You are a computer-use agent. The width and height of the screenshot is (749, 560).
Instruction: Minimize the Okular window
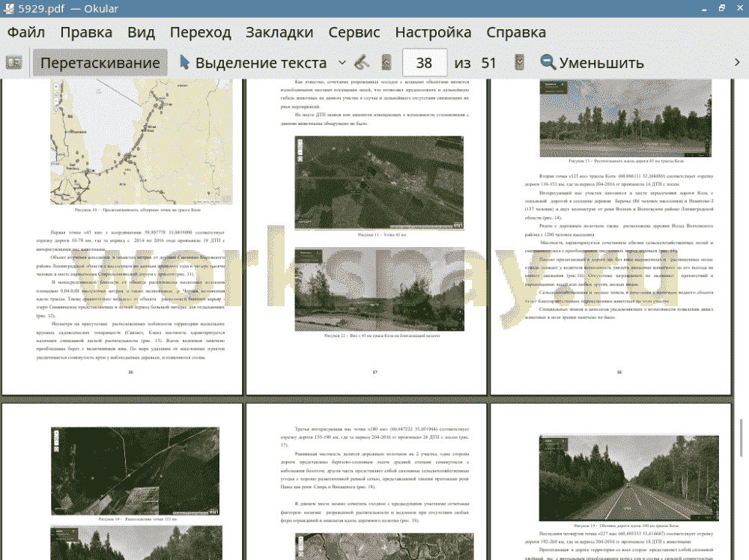coord(704,8)
